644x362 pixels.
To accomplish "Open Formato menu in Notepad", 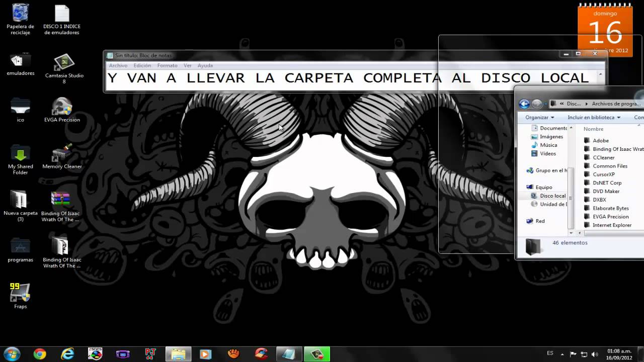I will [x=167, y=65].
